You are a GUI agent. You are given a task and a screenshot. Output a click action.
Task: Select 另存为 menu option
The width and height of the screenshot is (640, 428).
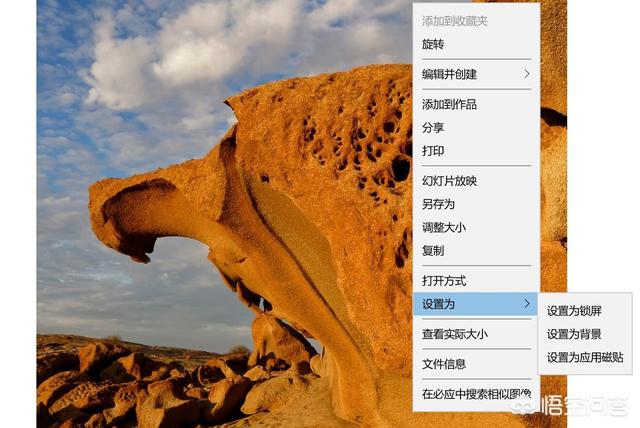tap(476, 204)
